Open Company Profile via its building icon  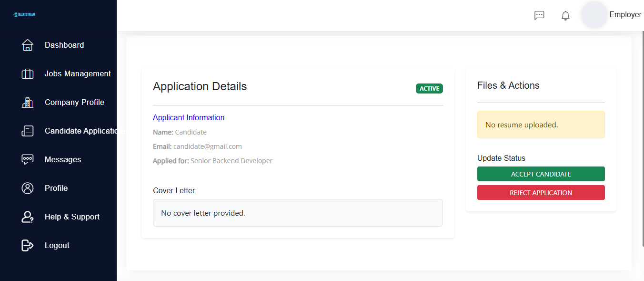(x=27, y=102)
